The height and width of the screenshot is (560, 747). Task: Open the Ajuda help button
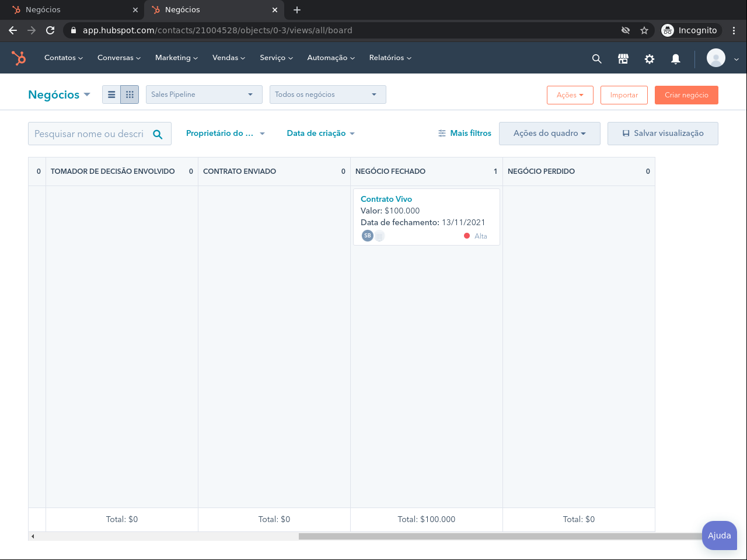[720, 535]
